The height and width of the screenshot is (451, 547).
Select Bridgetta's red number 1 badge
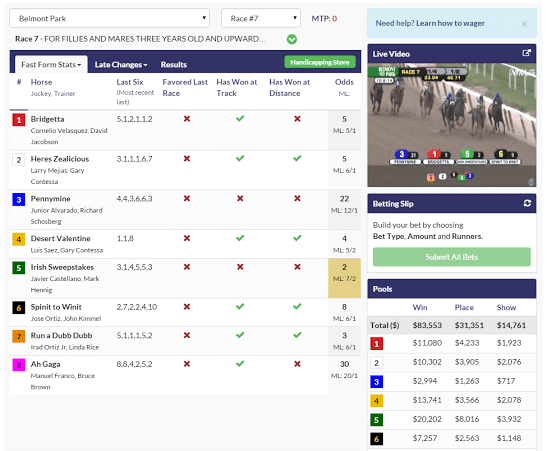pos(18,120)
